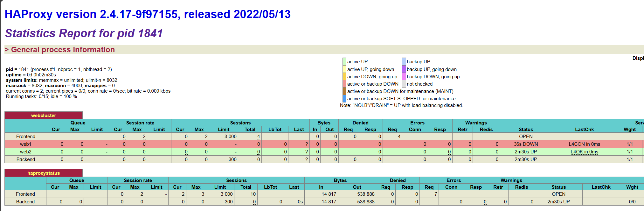Click the Denied group header in haproxystatus

pyautogui.click(x=398, y=180)
